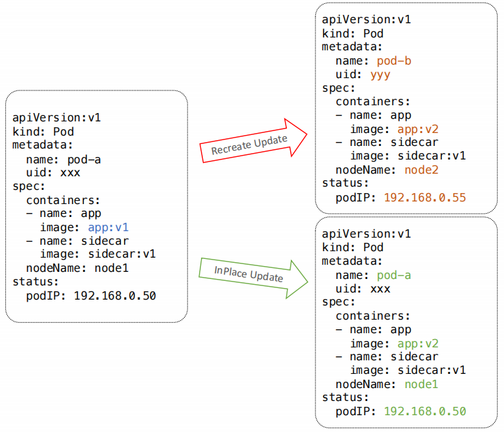Select green podIP "192.168.0.50"

tap(425, 411)
